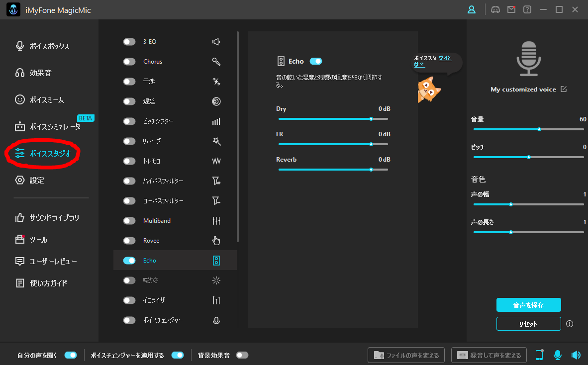
Task: Click the user account profile icon
Action: pyautogui.click(x=472, y=9)
